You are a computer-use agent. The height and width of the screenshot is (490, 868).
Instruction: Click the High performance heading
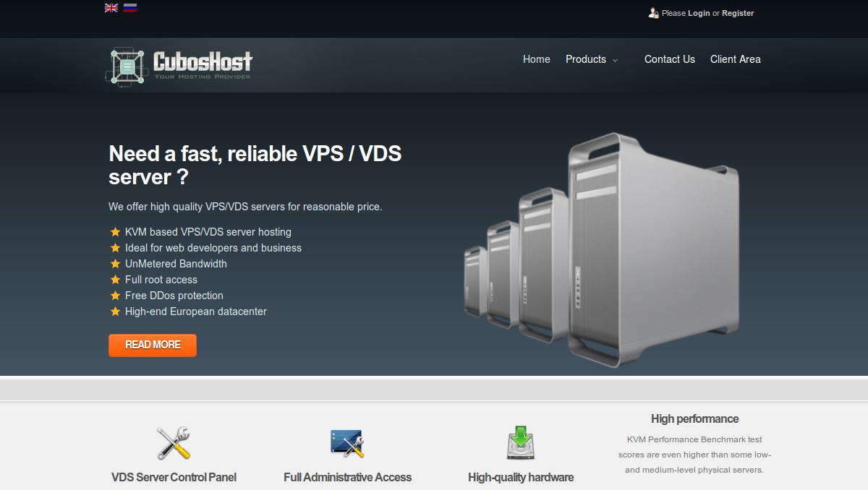coord(694,418)
